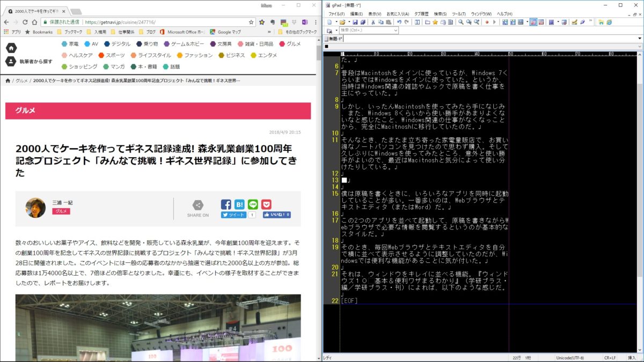The image size is (644, 362).
Task: Click the Internet Explorer globe icon in gPad toolbar
Action: (x=609, y=22)
